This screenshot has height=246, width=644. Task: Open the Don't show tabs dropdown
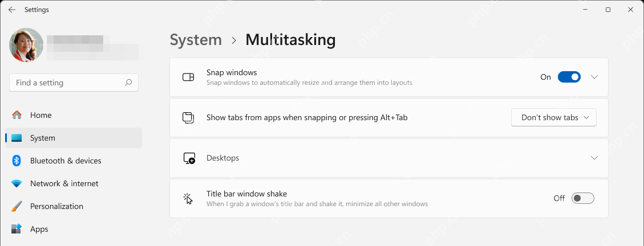click(554, 117)
